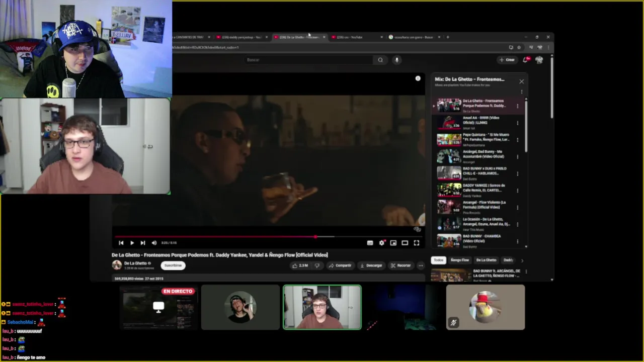This screenshot has height=362, width=644.
Task: Share the video with Compartir
Action: 340,265
